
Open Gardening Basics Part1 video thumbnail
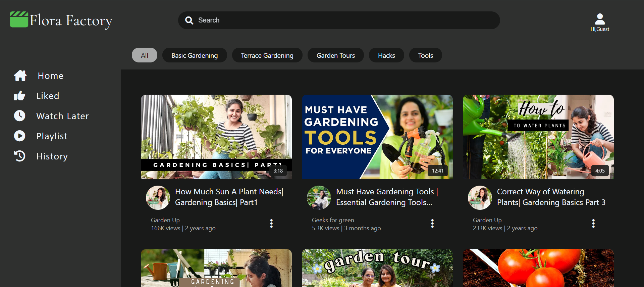pyautogui.click(x=216, y=137)
